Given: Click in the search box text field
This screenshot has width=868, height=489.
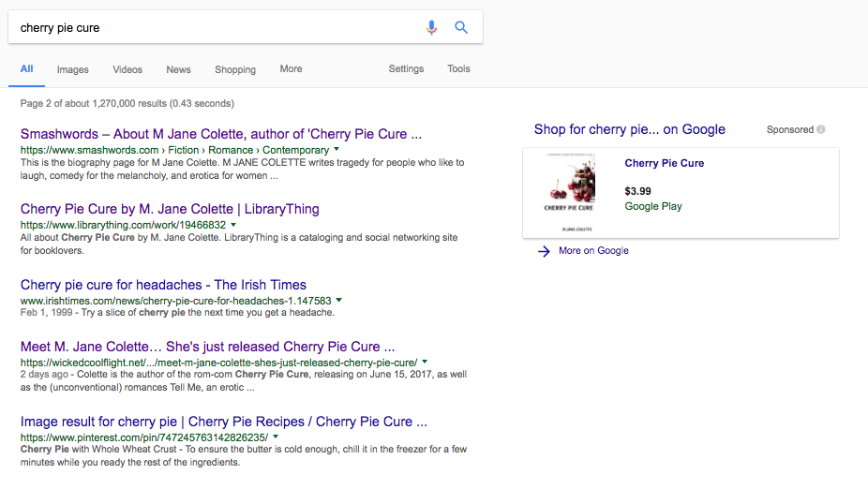Looking at the screenshot, I should point(216,28).
